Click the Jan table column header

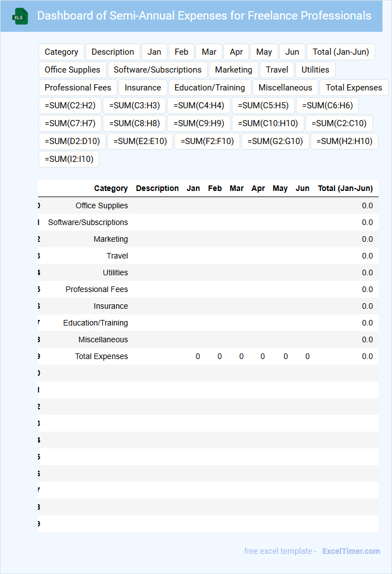pos(193,189)
